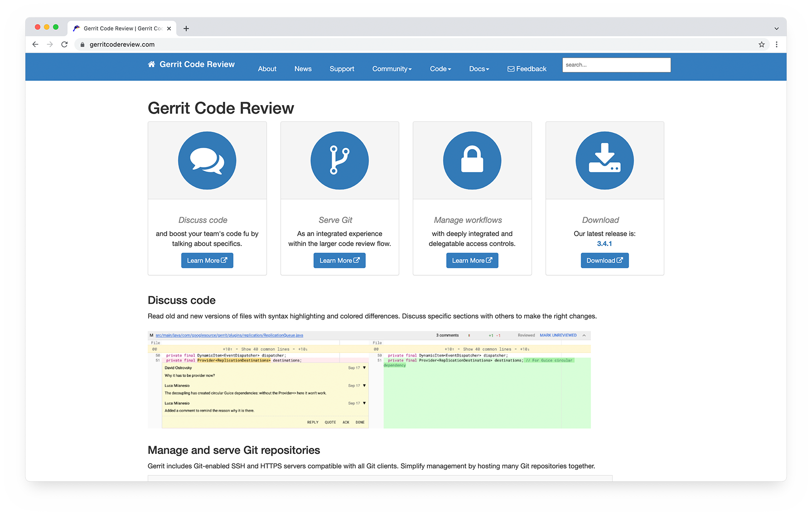Click the red window close button
This screenshot has width=812, height=515.
point(38,27)
